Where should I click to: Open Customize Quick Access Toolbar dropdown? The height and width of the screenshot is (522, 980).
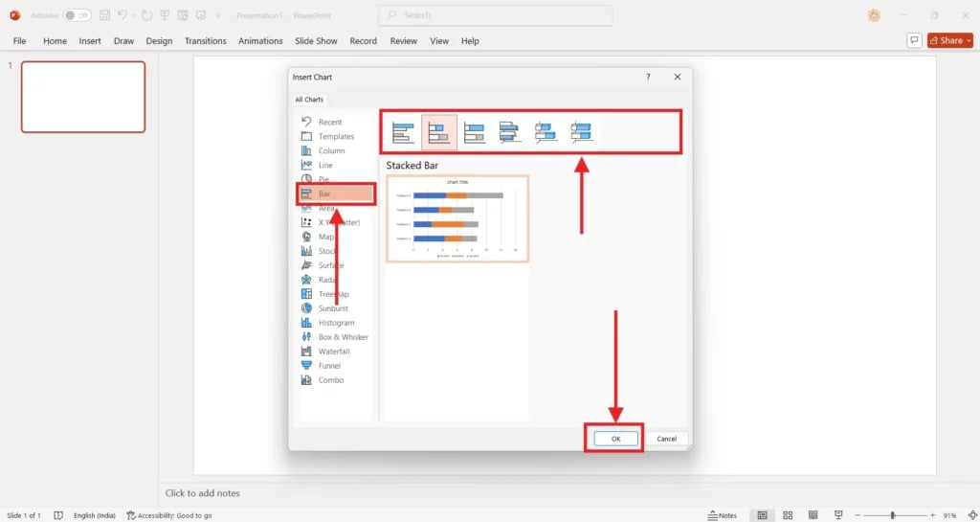pos(217,15)
